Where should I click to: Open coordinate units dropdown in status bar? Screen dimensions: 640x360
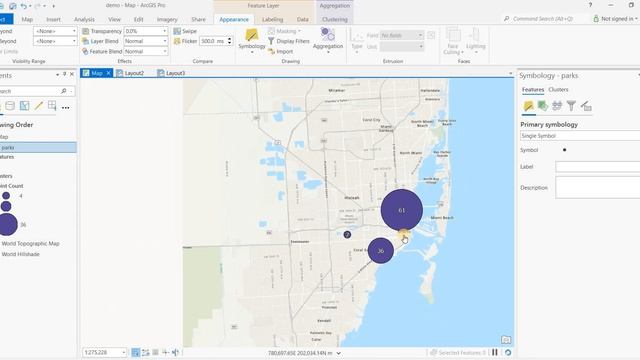click(338, 353)
